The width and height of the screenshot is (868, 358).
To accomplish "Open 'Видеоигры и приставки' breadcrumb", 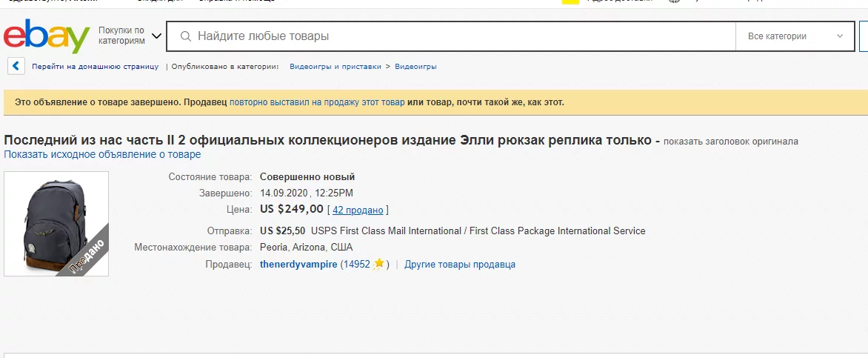I will coord(335,67).
